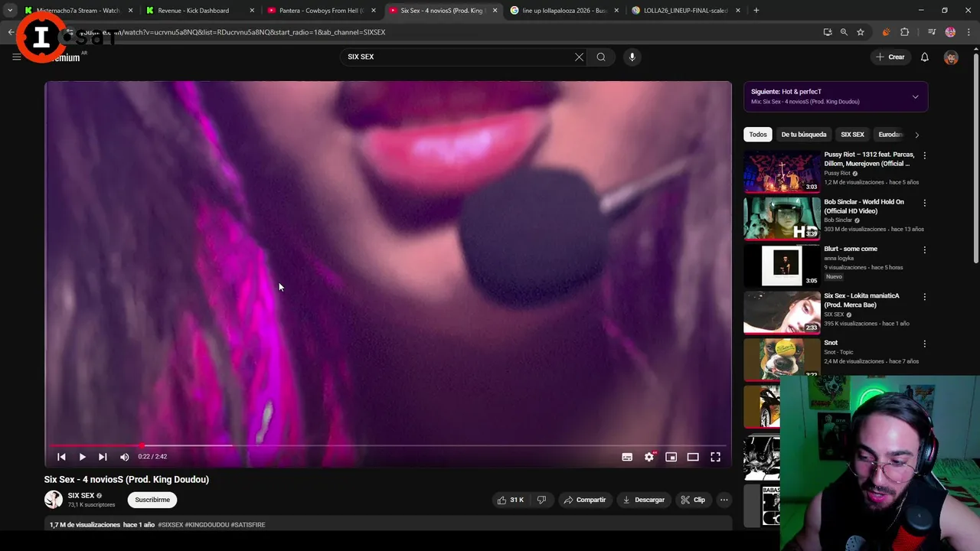Open the player settings gear
The image size is (980, 551).
click(649, 457)
